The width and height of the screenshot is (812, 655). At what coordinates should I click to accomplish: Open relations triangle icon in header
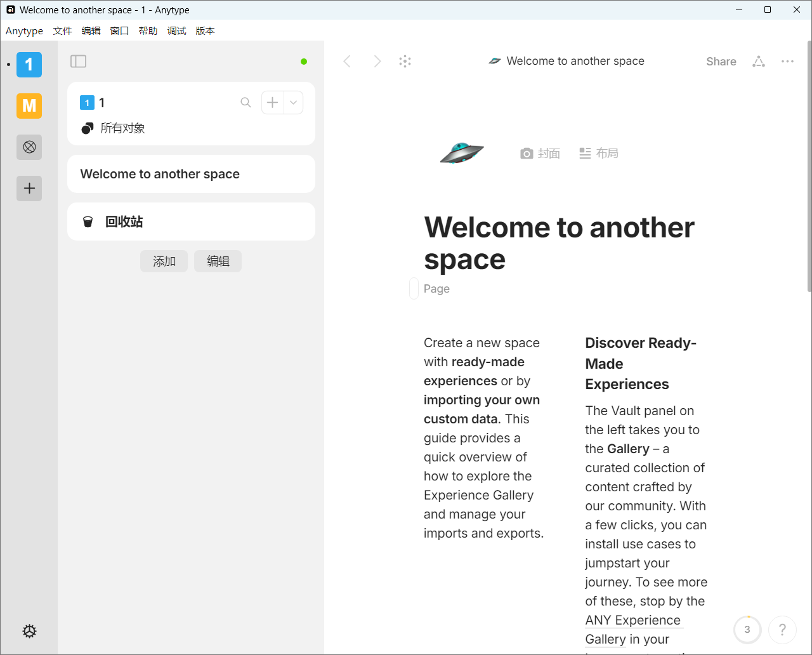tap(759, 62)
